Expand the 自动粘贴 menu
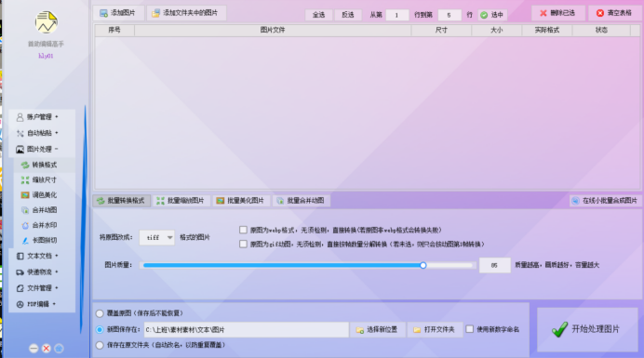 56,133
